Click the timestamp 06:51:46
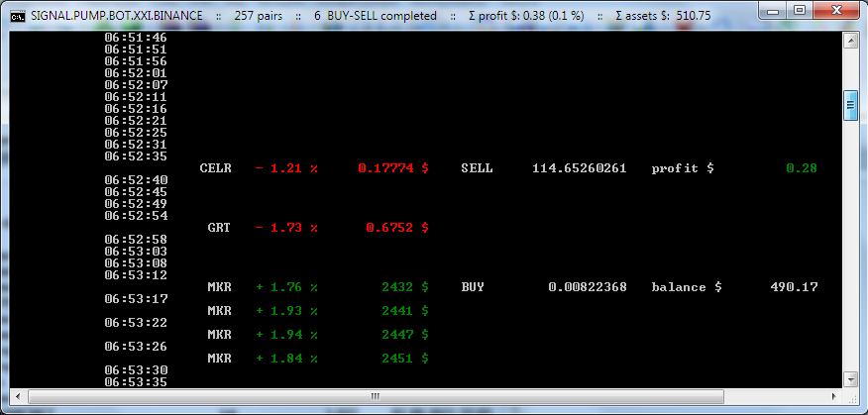The image size is (868, 415). 136,38
